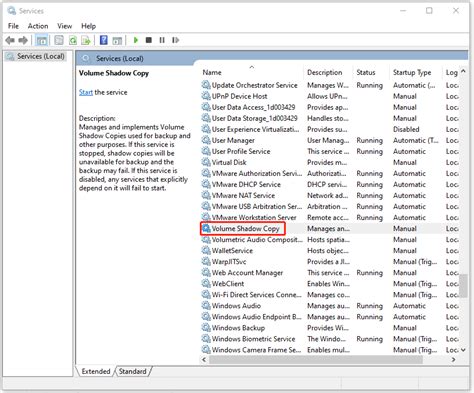This screenshot has width=474, height=393.
Task: Click the Disabled startup type cell
Action: coord(406,129)
